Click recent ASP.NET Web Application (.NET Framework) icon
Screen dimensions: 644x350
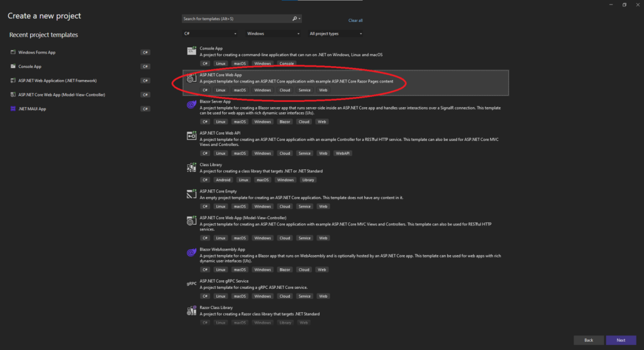(13, 81)
